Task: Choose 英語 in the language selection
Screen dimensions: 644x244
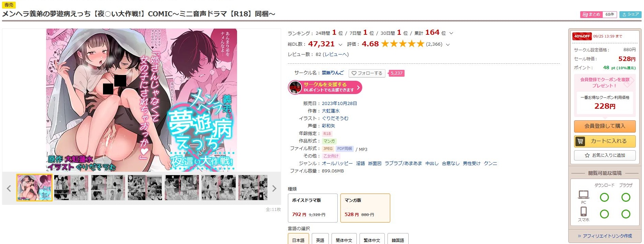Action: pyautogui.click(x=320, y=239)
